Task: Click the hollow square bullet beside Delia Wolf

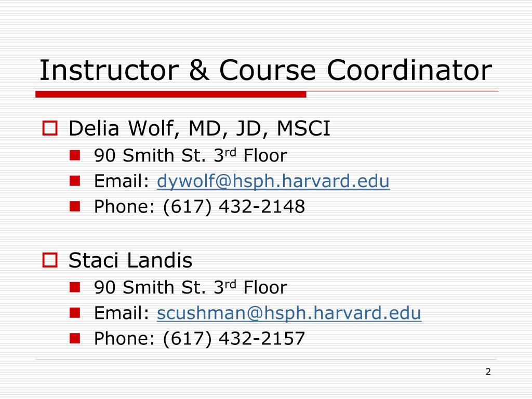Action: [50, 128]
